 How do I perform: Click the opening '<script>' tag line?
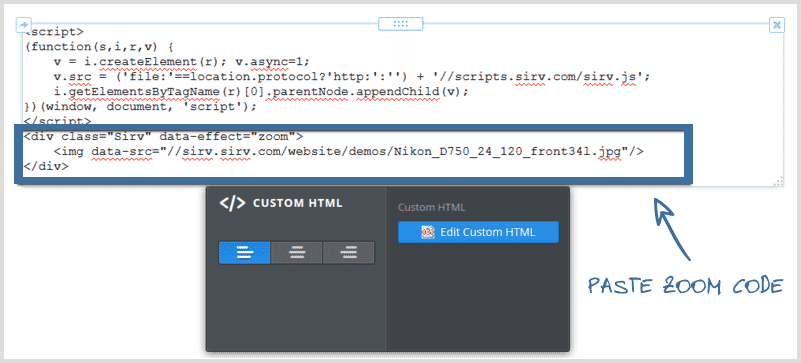click(54, 32)
